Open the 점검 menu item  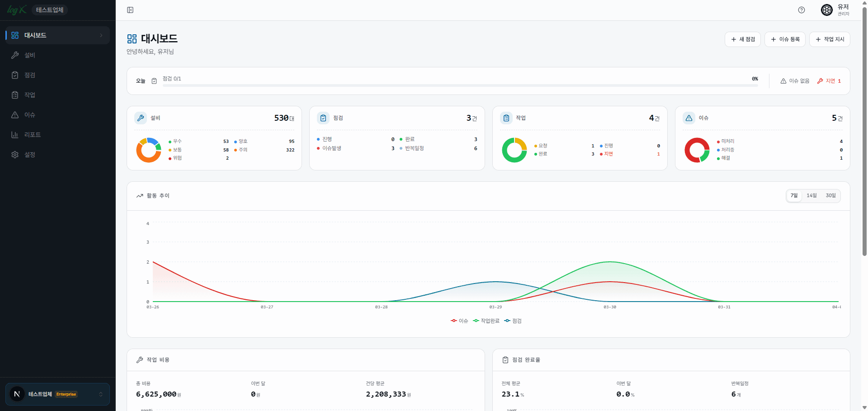tap(58, 75)
